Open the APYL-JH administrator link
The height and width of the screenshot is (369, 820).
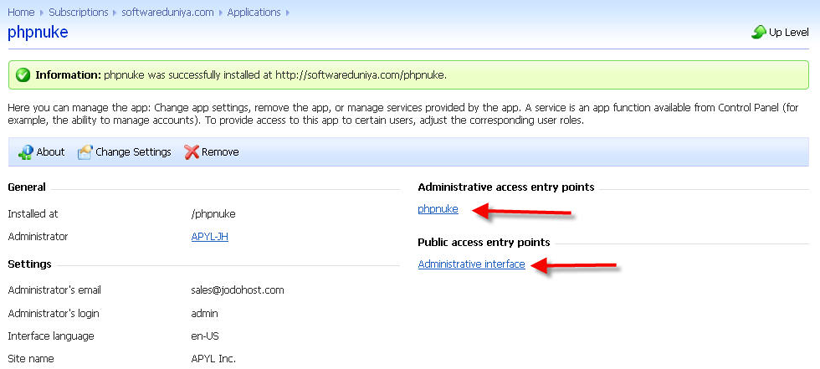tap(210, 237)
